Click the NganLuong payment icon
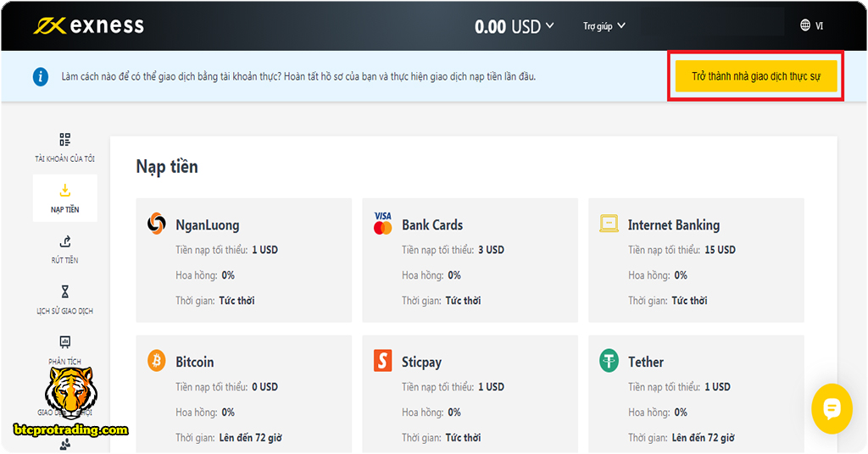The width and height of the screenshot is (868, 454). coord(157,224)
